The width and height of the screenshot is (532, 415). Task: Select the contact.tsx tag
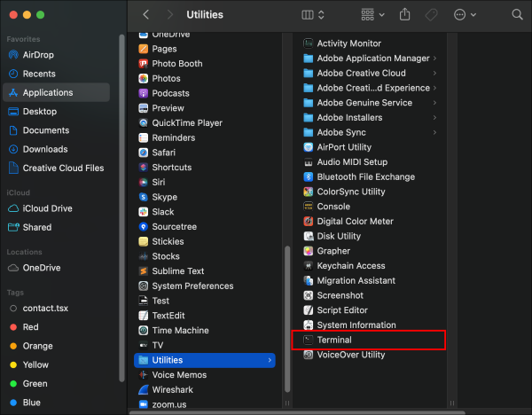(56, 308)
